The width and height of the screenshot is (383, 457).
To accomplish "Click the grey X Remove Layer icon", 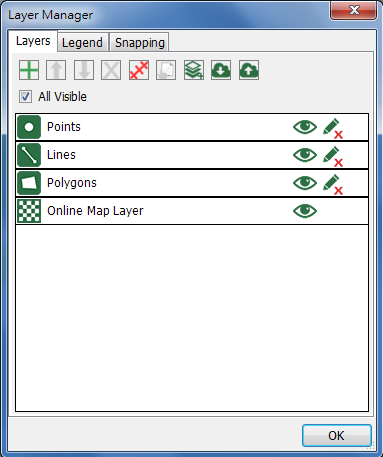I will point(111,70).
